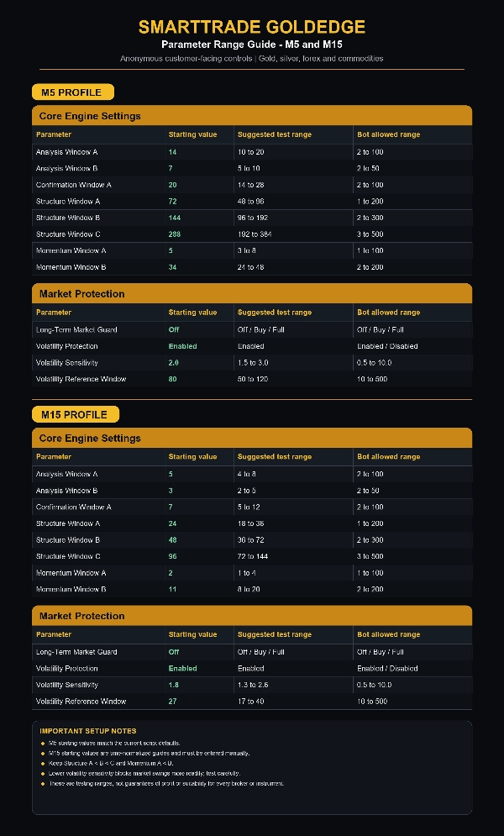
Task: Click M15 Volatility Sensitivity starting value 1.8
Action: click(174, 685)
